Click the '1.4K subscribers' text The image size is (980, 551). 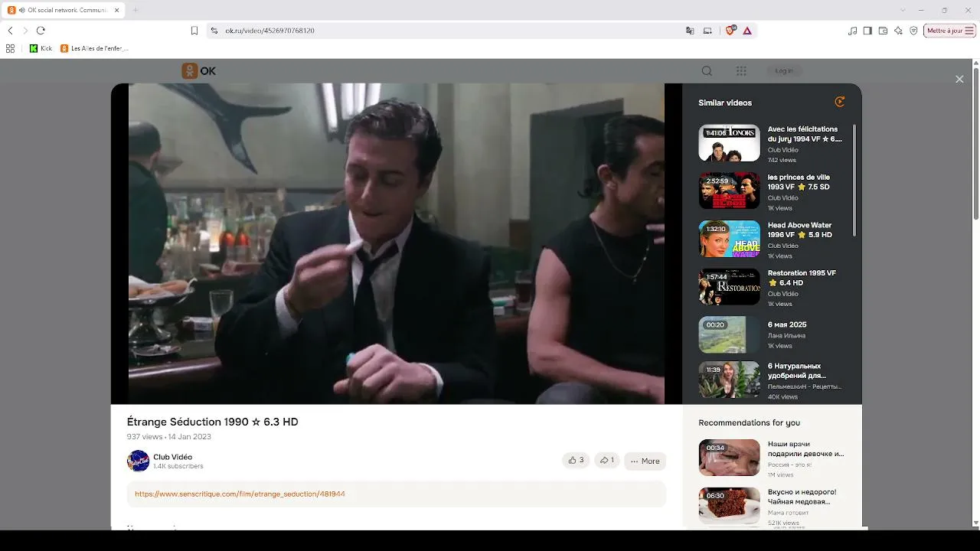click(x=178, y=467)
